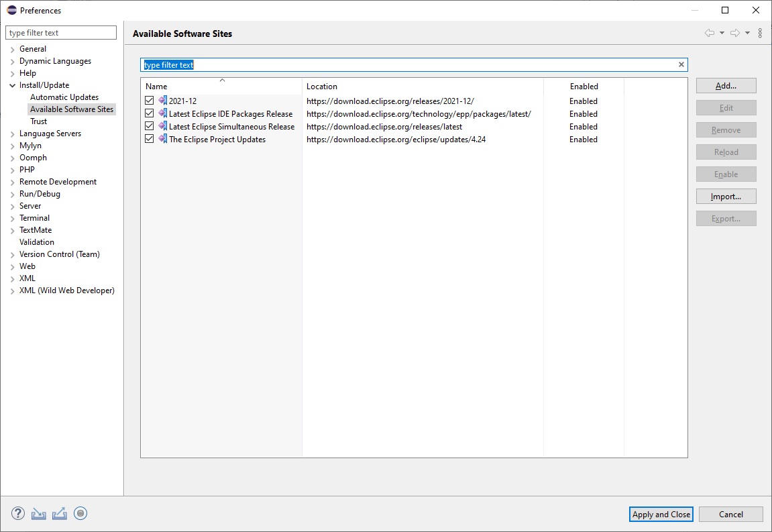Sort by the Name column header
Image resolution: width=772 pixels, height=532 pixels.
tap(221, 86)
